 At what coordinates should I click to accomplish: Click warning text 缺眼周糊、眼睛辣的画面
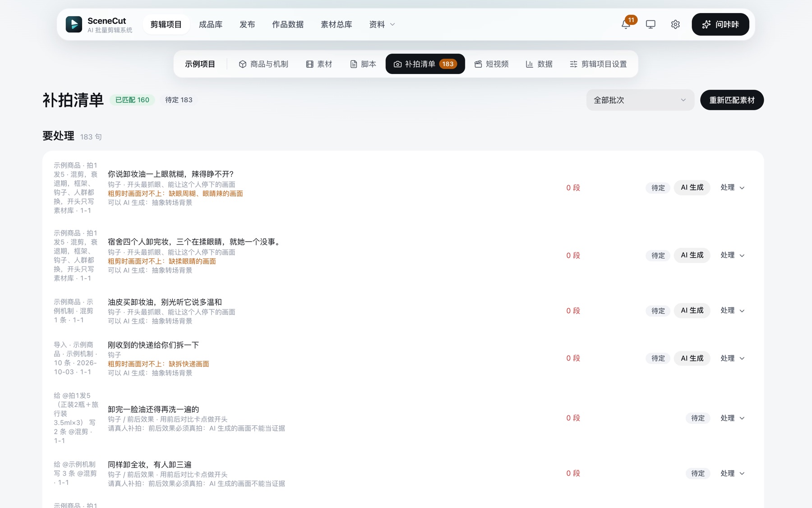point(206,194)
